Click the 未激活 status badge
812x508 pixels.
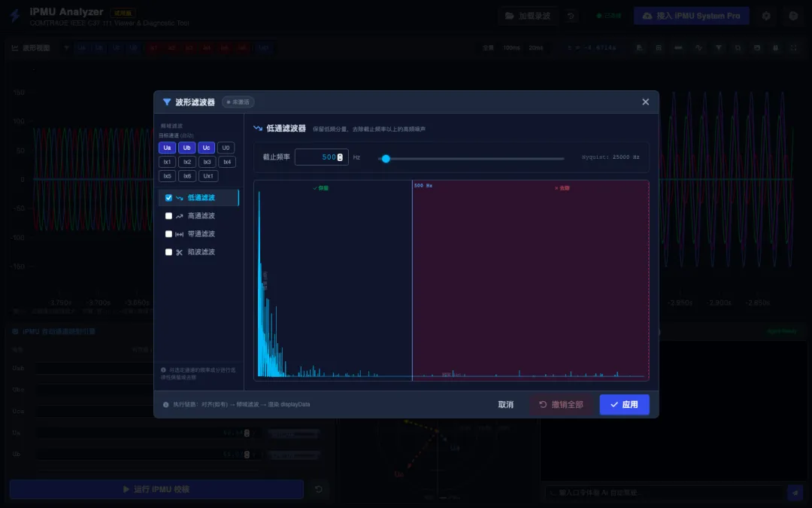[x=238, y=102]
